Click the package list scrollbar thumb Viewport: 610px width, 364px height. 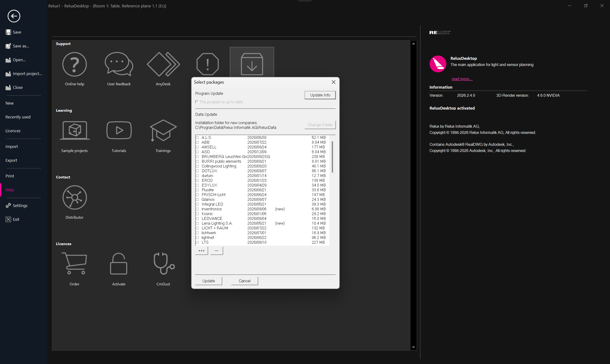coord(333,157)
